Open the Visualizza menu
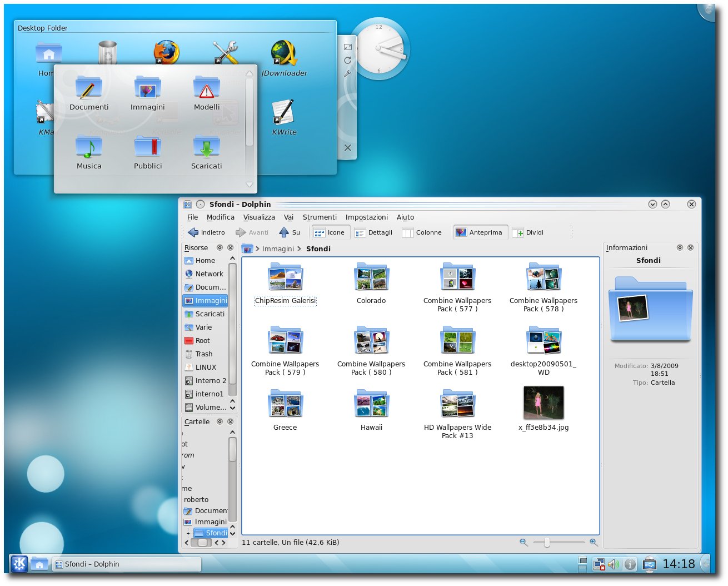The image size is (728, 586). [x=259, y=217]
